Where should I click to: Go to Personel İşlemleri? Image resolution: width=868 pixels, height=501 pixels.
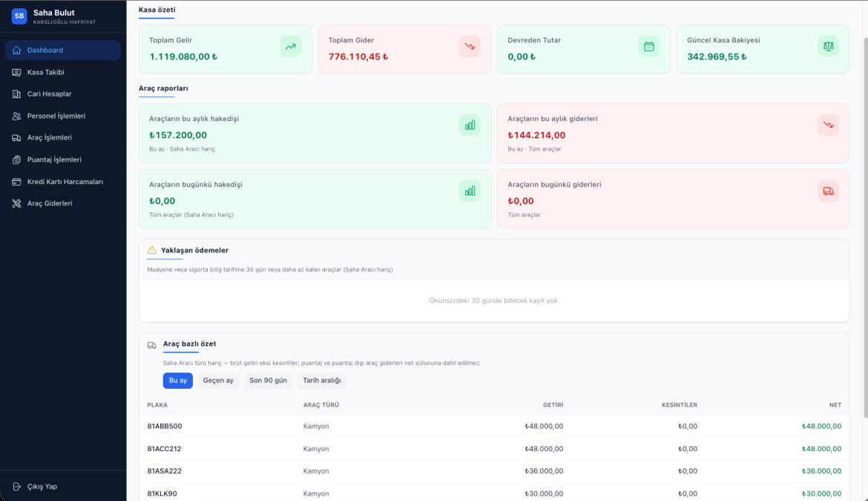click(x=56, y=116)
